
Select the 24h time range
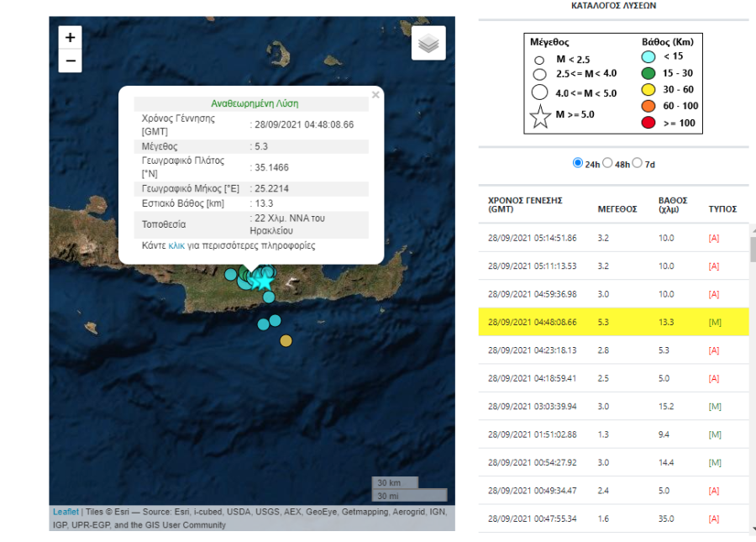(x=578, y=163)
